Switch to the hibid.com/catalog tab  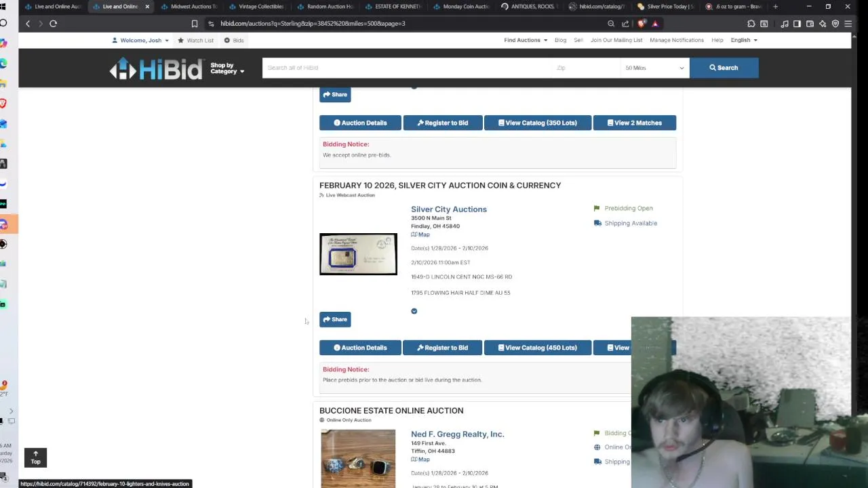click(x=597, y=7)
